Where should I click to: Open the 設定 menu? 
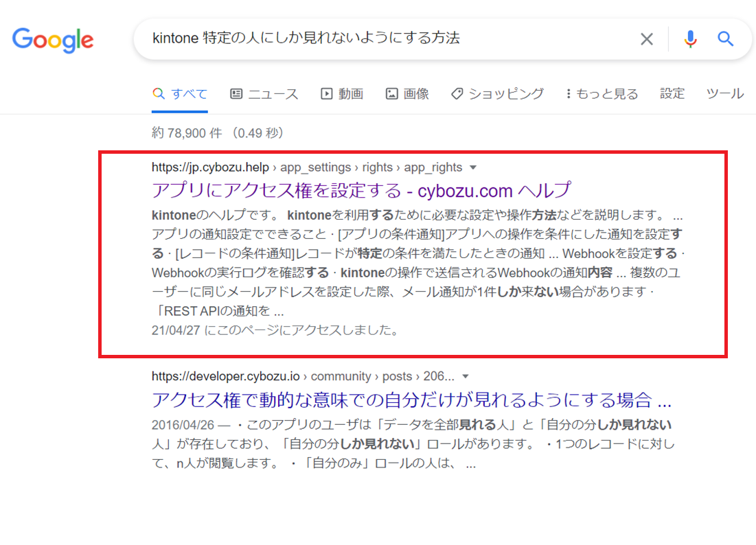click(672, 94)
